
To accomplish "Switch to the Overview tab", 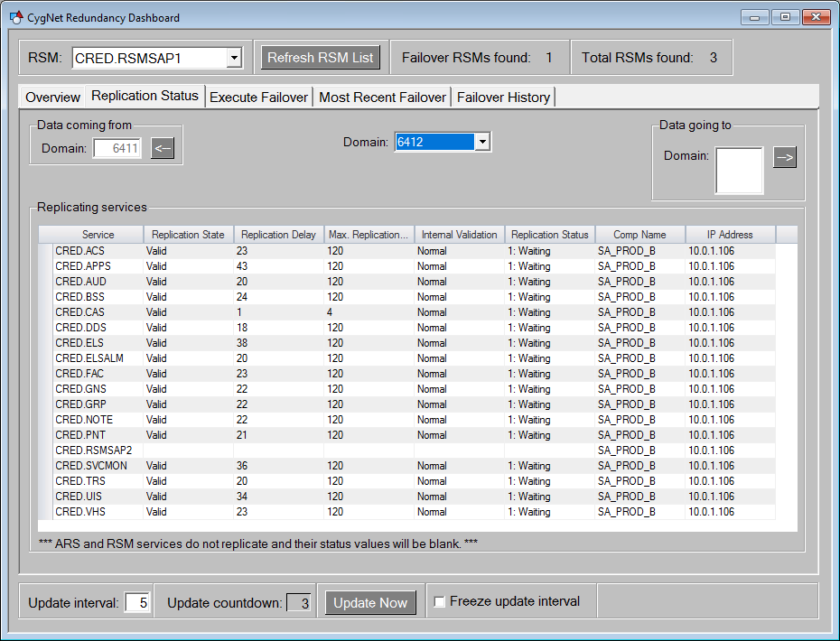I will pyautogui.click(x=52, y=98).
